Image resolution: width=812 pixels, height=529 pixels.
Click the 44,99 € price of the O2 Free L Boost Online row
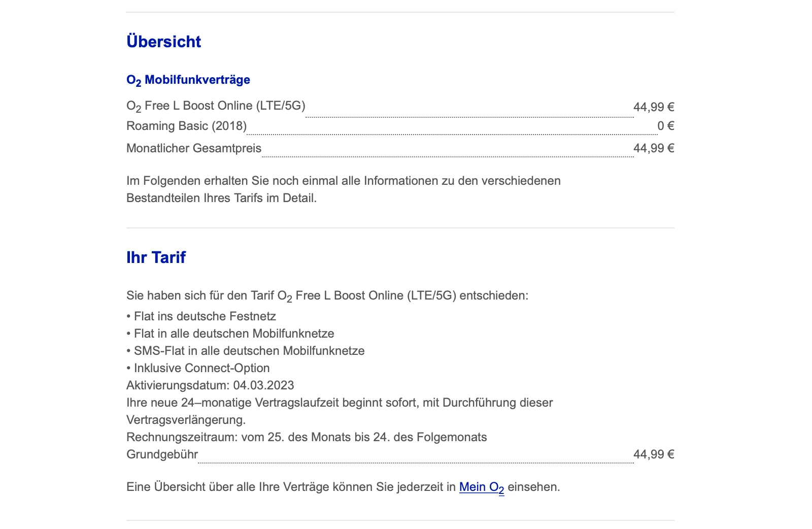654,107
